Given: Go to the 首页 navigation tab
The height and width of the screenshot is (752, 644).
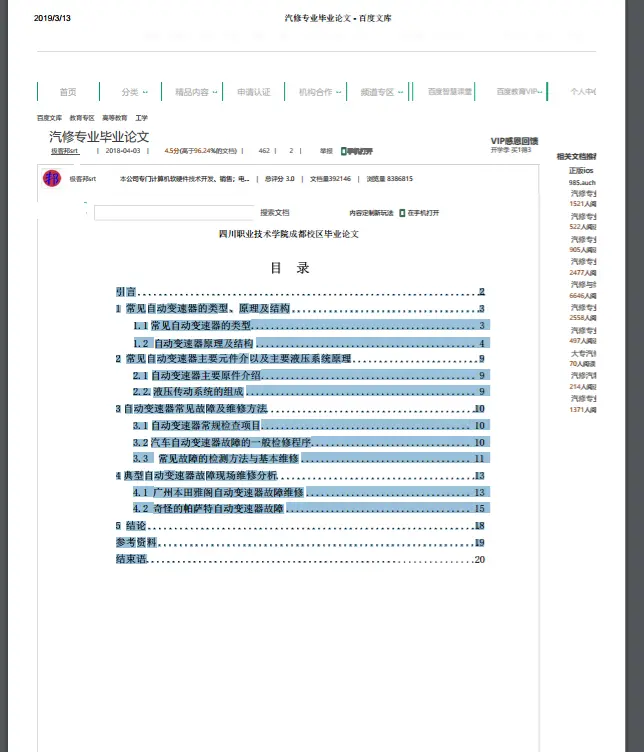Looking at the screenshot, I should 68,92.
